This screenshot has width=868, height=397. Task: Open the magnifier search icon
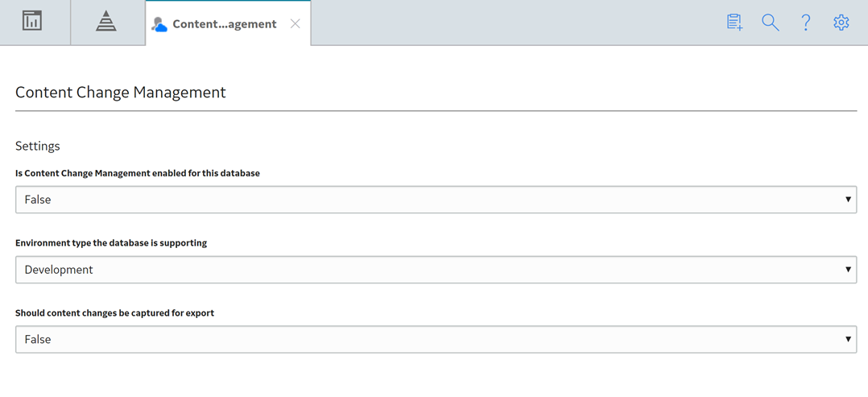pos(771,23)
